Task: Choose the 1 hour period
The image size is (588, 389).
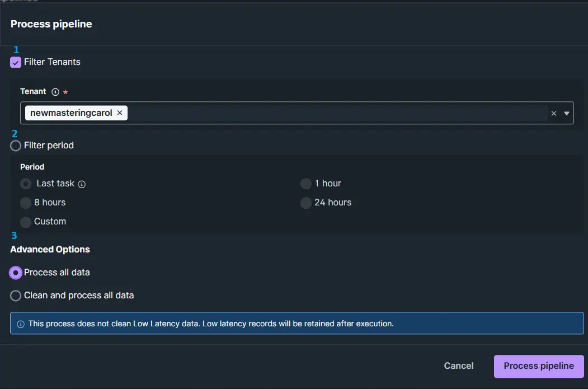Action: tap(305, 184)
